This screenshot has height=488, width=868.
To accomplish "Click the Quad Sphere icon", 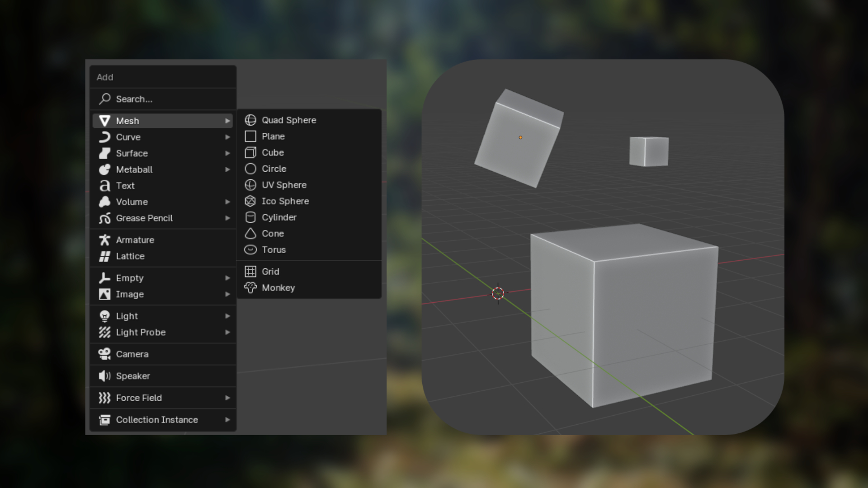I will (250, 120).
